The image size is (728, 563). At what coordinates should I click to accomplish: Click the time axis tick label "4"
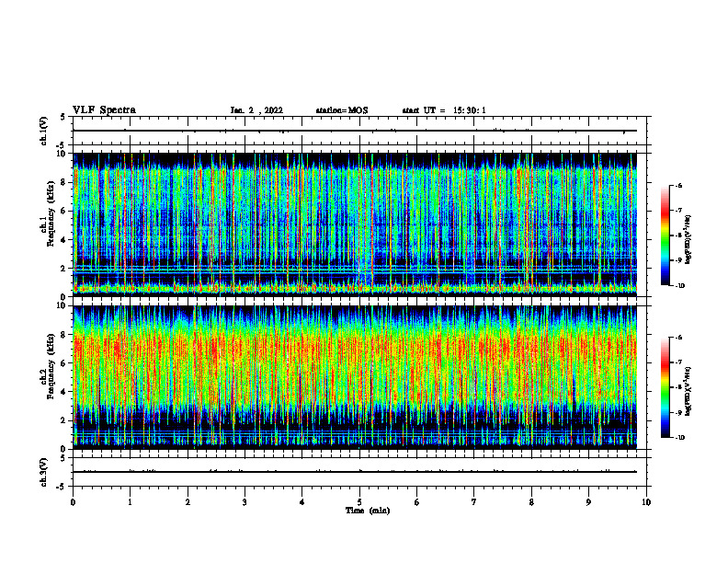[301, 502]
